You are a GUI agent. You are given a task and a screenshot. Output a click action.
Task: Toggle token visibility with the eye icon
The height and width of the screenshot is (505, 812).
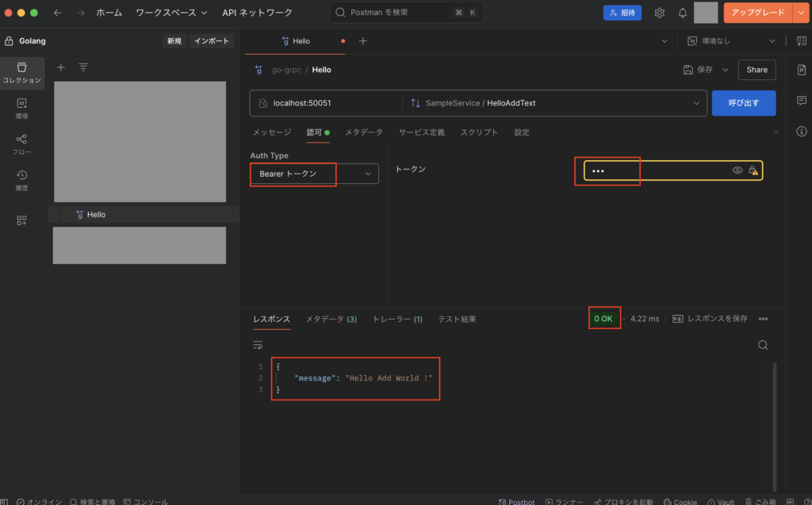tap(737, 170)
